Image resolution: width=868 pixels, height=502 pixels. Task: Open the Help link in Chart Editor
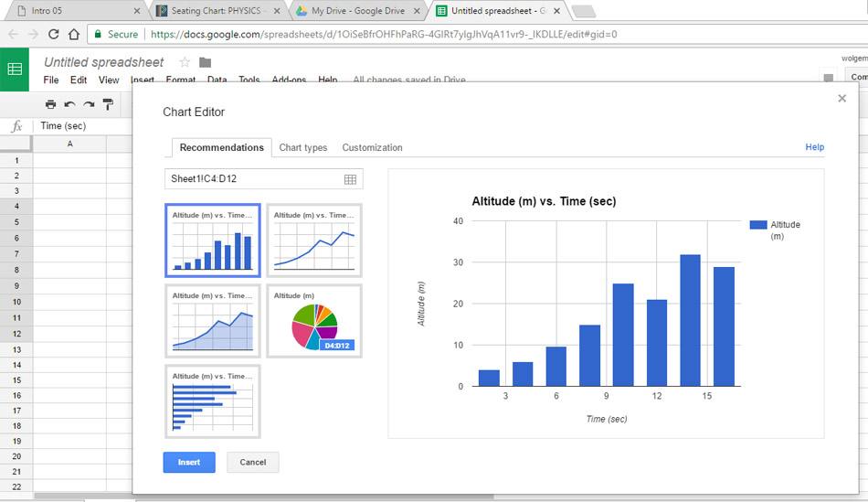coord(814,147)
